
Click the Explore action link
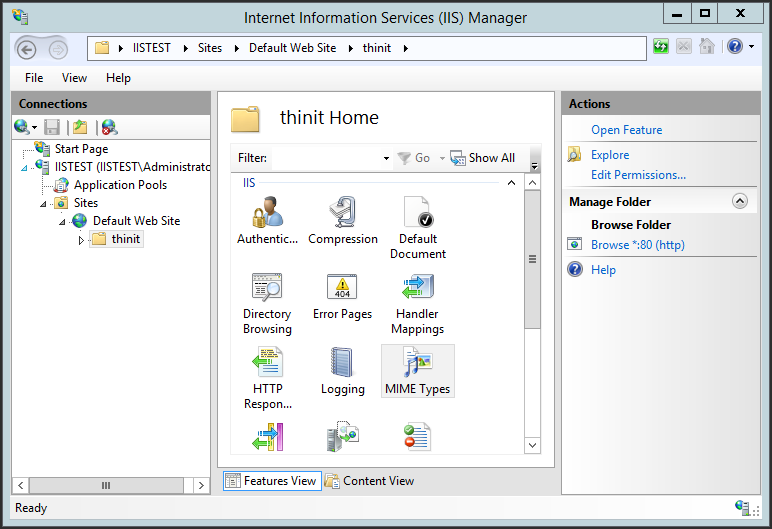610,155
